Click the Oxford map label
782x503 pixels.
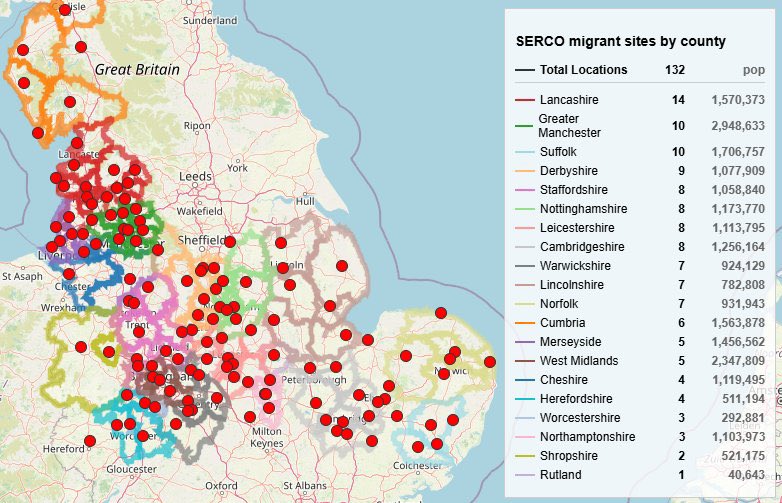221,485
